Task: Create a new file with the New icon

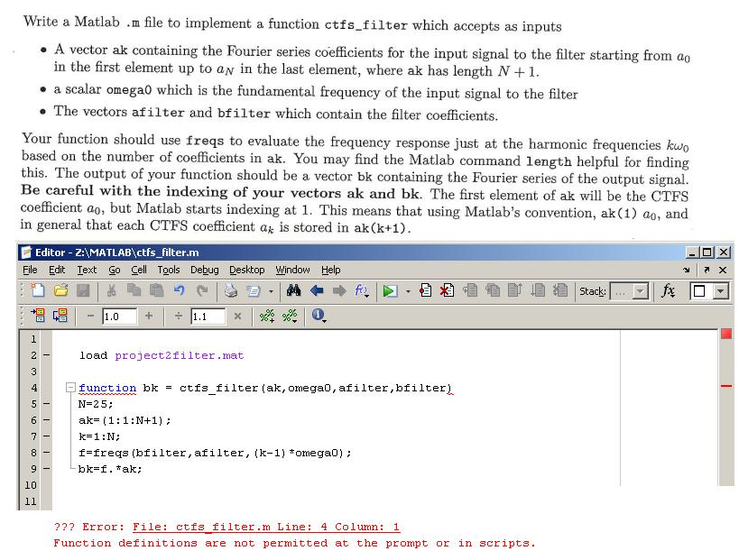Action: (x=38, y=290)
